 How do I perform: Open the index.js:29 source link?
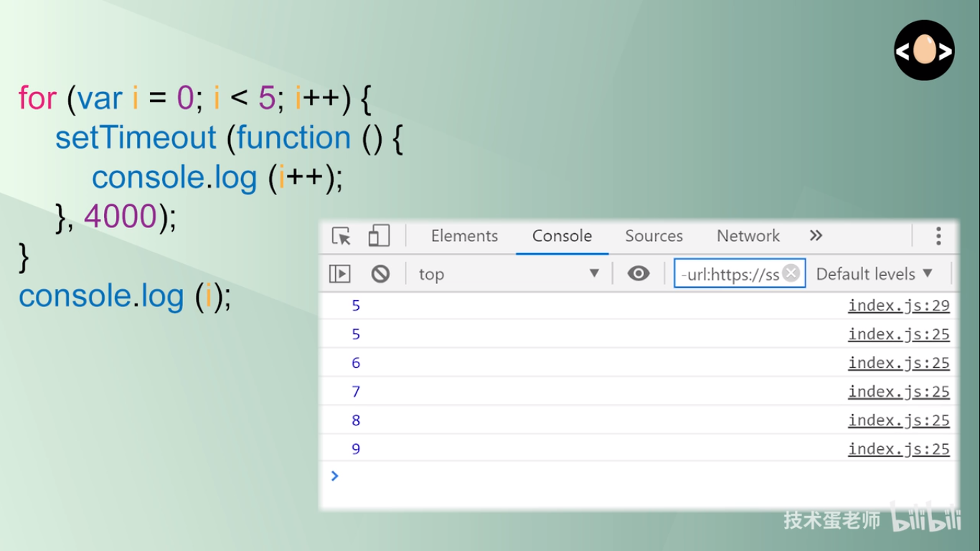[x=899, y=306]
